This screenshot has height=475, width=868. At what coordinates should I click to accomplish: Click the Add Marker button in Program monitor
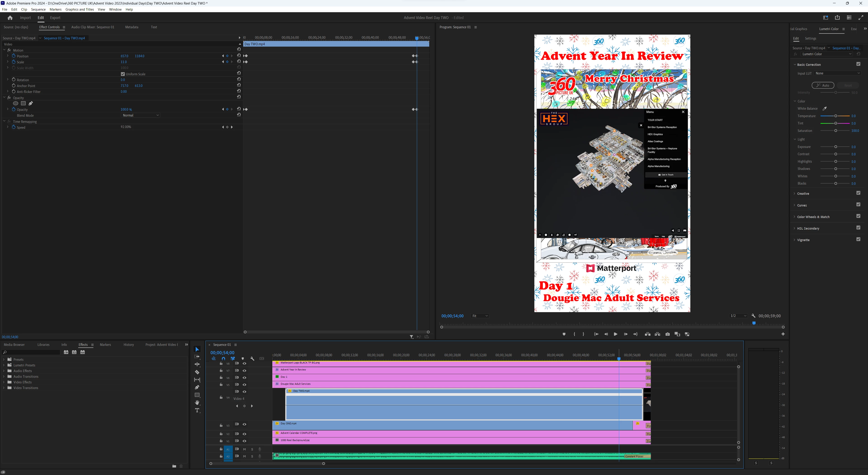564,334
